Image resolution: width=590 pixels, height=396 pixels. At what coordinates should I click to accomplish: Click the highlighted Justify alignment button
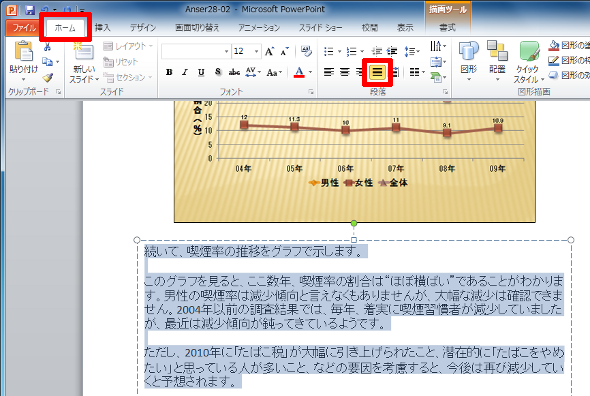point(377,72)
